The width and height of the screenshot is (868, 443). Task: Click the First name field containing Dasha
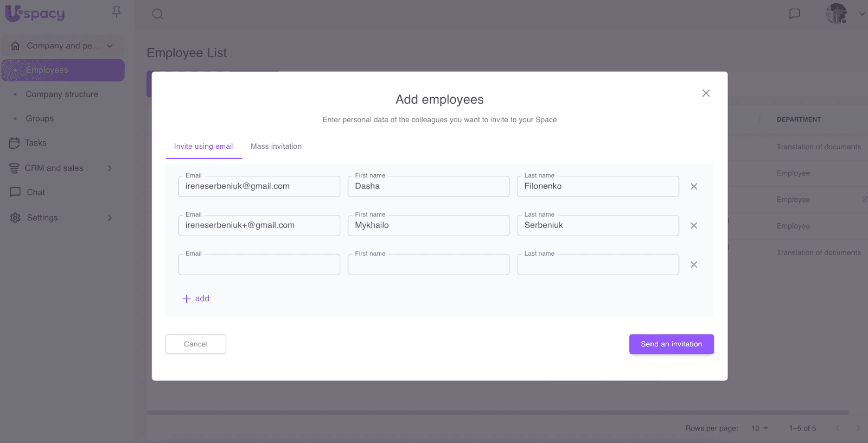click(x=429, y=186)
